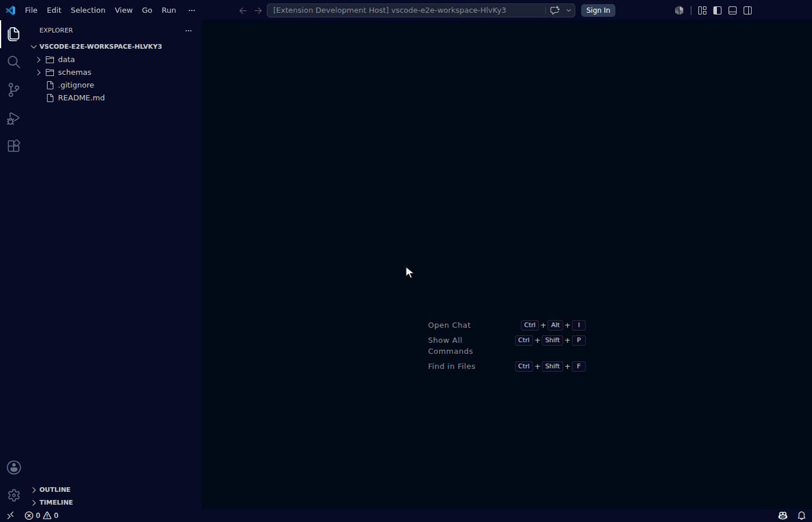
Task: Open the View menu
Action: point(124,10)
